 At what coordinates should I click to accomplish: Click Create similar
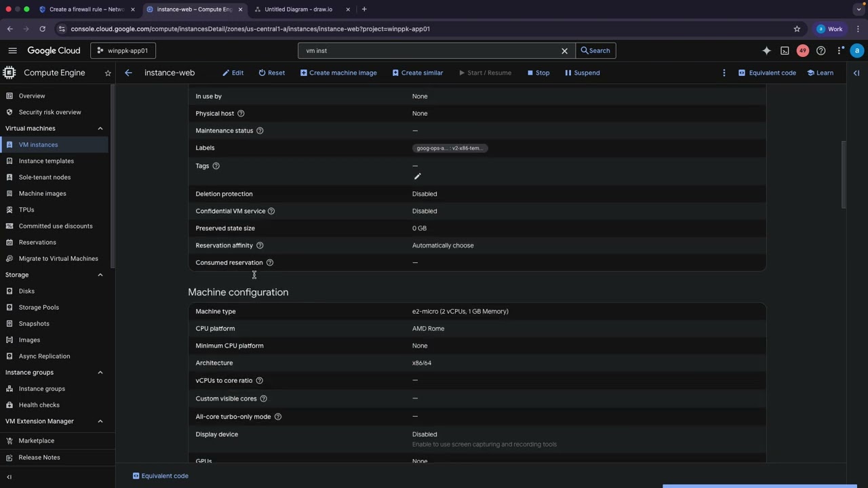click(x=417, y=73)
